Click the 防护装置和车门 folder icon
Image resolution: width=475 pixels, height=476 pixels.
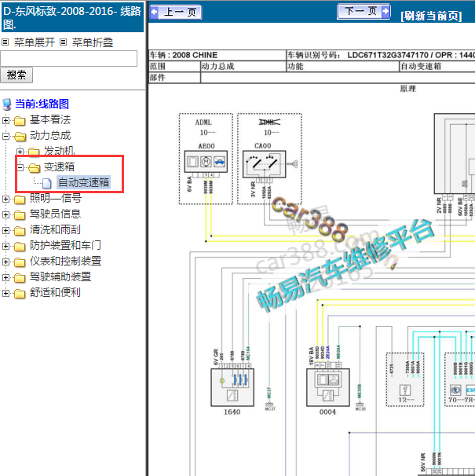[x=20, y=247]
